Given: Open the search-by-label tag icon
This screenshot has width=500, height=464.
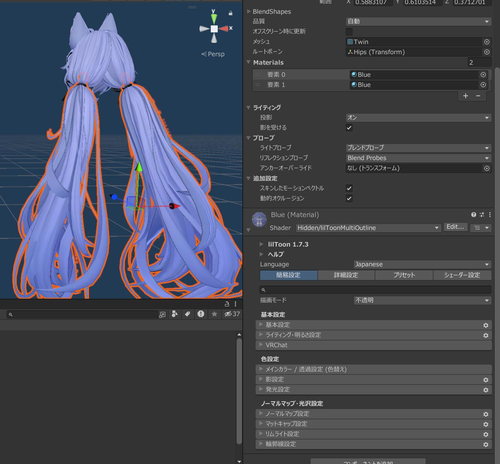Looking at the screenshot, I should click(x=187, y=314).
